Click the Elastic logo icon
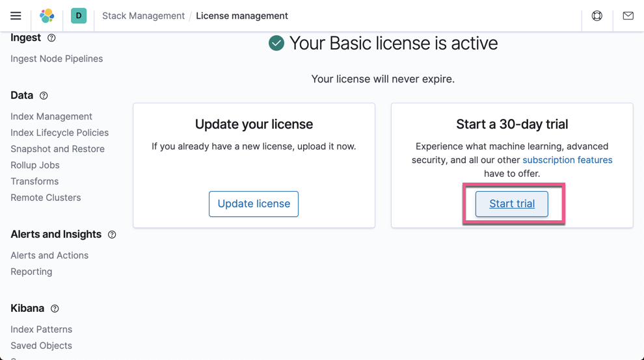Viewport: 644px width, 360px height. (x=47, y=16)
